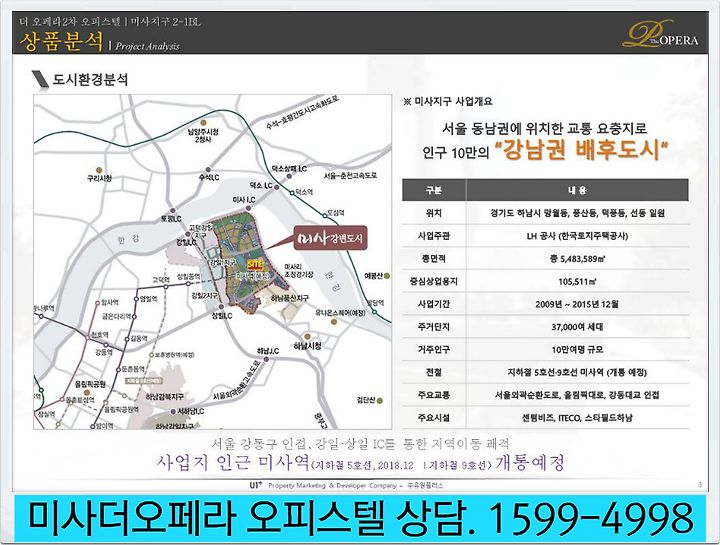Click the 덕소역 station label

[304, 192]
